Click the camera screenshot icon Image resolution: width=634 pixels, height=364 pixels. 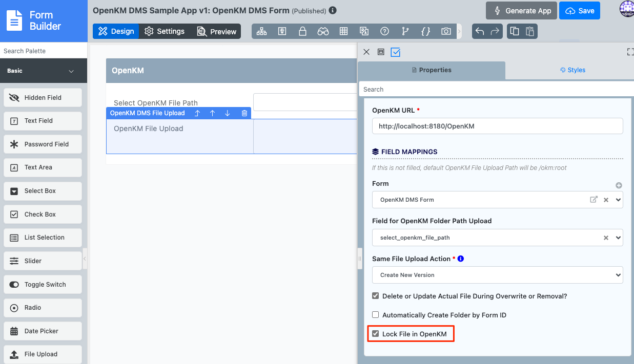tap(446, 31)
